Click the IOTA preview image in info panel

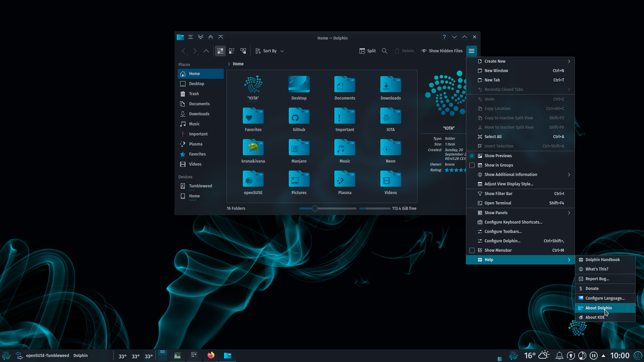(445, 93)
